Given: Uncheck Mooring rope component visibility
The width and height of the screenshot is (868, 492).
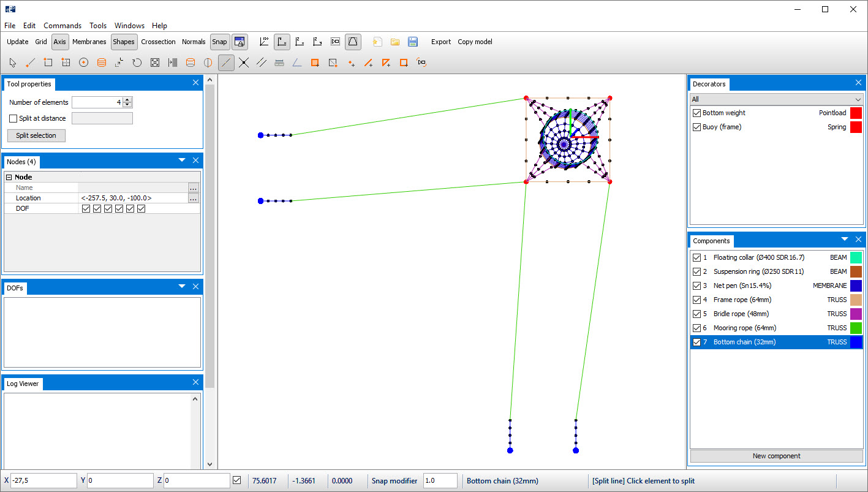Looking at the screenshot, I should pyautogui.click(x=696, y=328).
